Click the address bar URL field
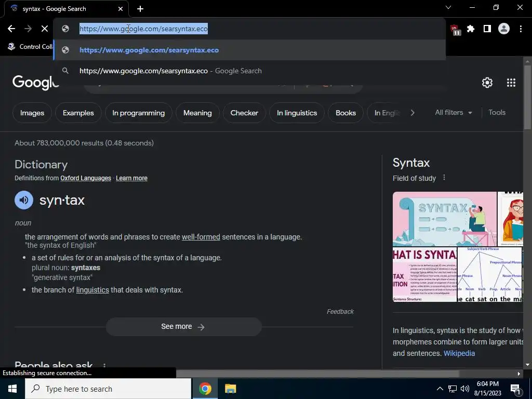Screen dimensions: 532x399 tap(249, 29)
